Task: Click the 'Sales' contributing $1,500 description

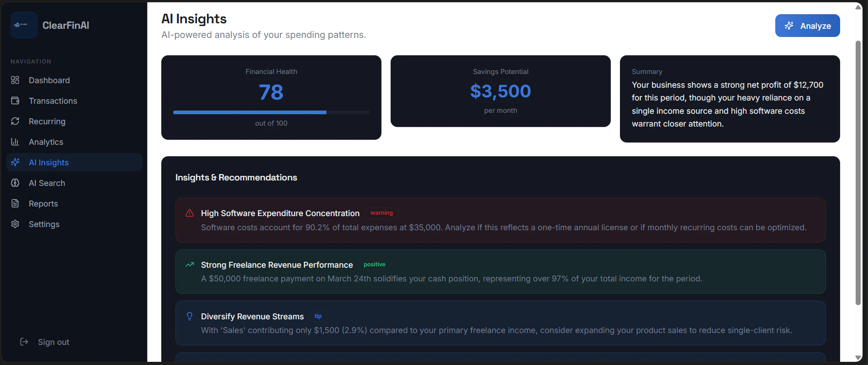Action: [x=497, y=330]
